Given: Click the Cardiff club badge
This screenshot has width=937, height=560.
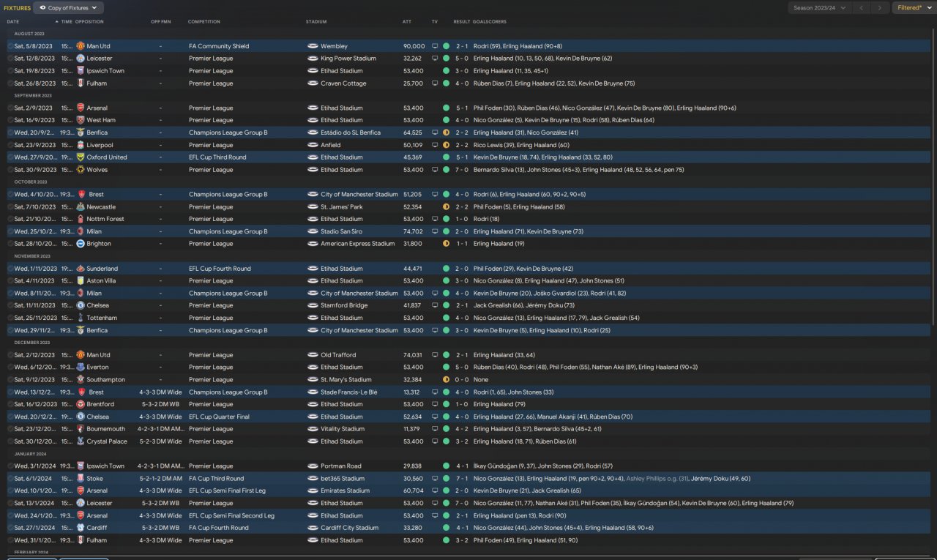Looking at the screenshot, I should tap(81, 528).
